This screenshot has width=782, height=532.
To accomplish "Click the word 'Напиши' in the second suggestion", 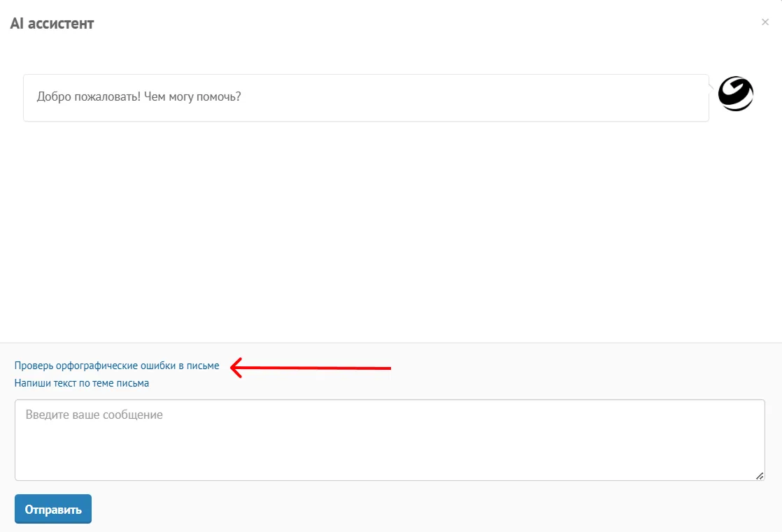I will 32,383.
